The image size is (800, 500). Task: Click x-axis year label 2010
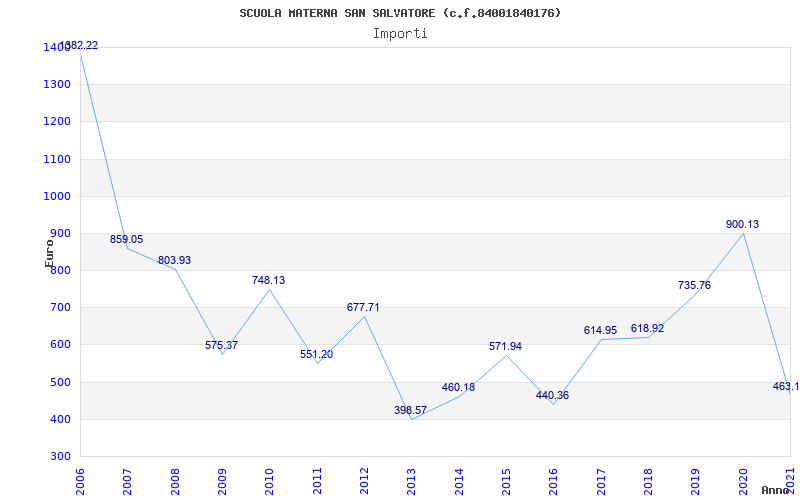pyautogui.click(x=269, y=480)
